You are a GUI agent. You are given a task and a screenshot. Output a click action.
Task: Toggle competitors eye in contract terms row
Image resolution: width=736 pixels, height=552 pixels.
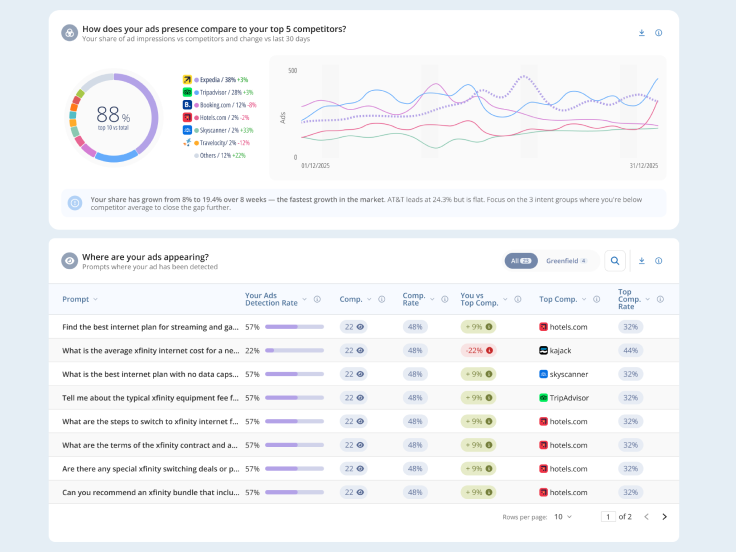pyautogui.click(x=360, y=445)
